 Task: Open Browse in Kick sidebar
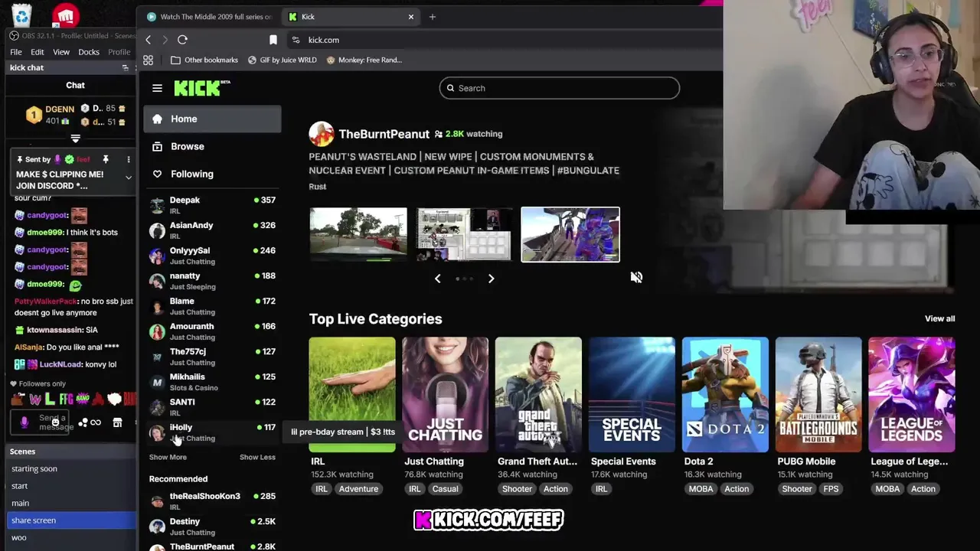[212, 146]
